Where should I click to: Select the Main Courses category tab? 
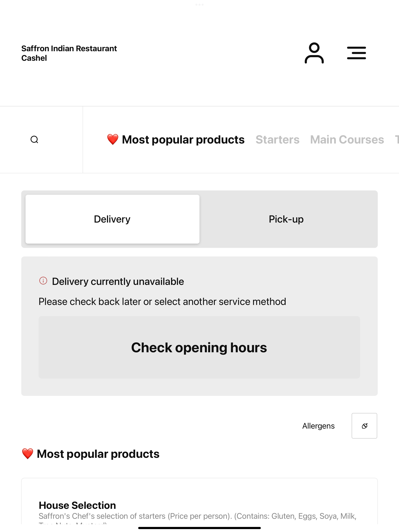point(347,139)
